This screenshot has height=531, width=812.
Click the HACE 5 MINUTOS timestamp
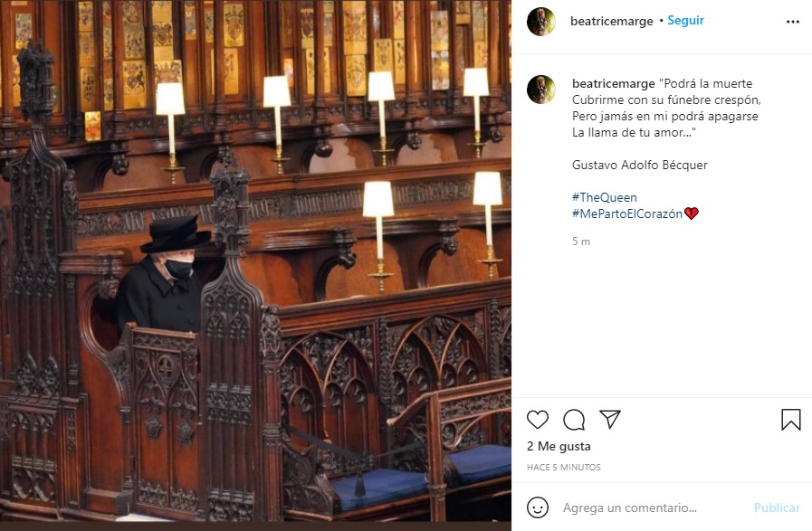tap(564, 468)
